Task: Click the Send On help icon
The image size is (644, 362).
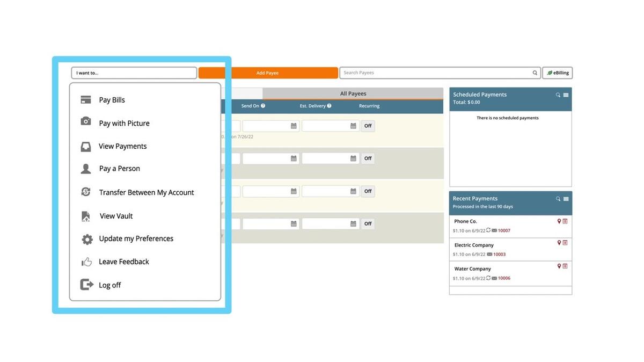Action: point(263,106)
